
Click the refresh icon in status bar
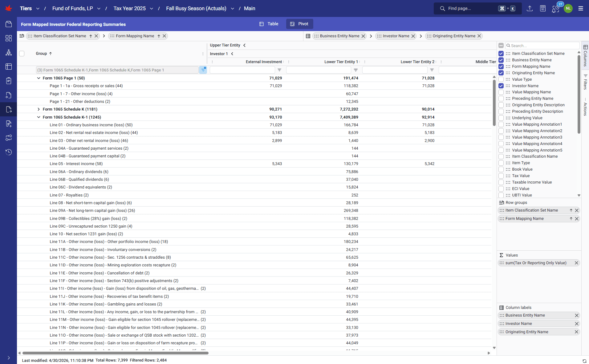pyautogui.click(x=584, y=361)
